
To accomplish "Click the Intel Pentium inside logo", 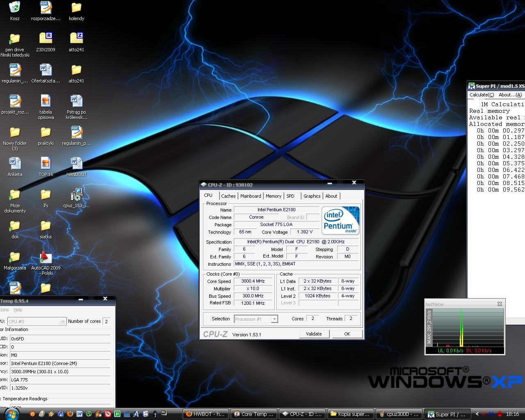I will click(340, 220).
